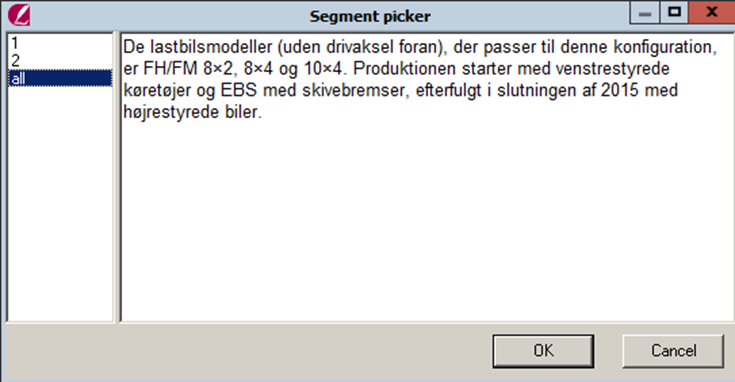Select segment 1 in the list
Screen dimensions: 735x382
coord(60,43)
